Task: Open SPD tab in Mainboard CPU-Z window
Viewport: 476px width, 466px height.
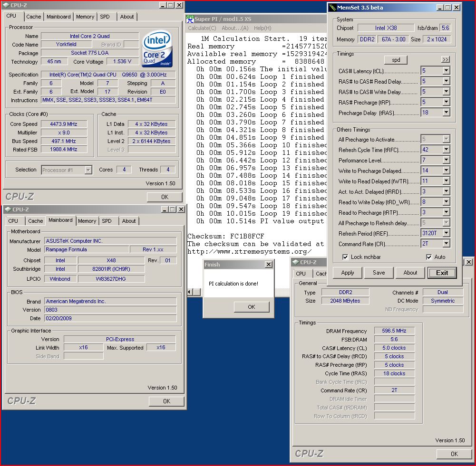Action: point(107,221)
